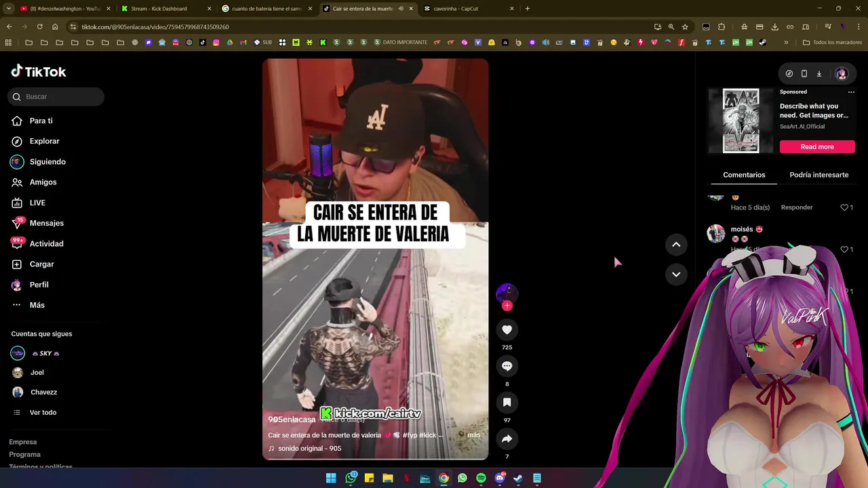Image resolution: width=868 pixels, height=488 pixels.
Task: Click Read more on sponsored ad
Action: click(817, 147)
